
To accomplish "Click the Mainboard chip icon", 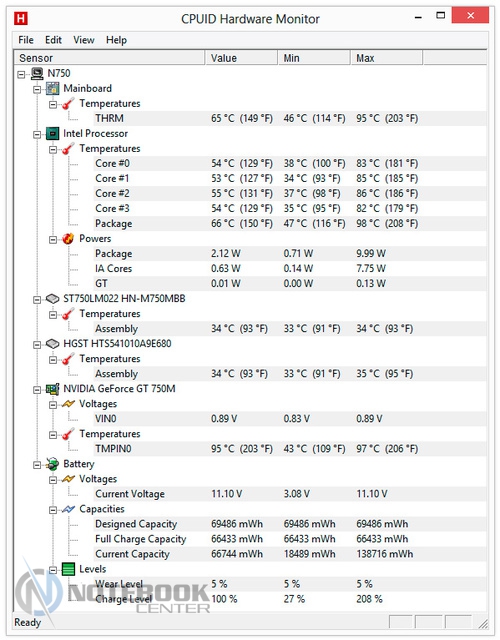I will (52, 88).
